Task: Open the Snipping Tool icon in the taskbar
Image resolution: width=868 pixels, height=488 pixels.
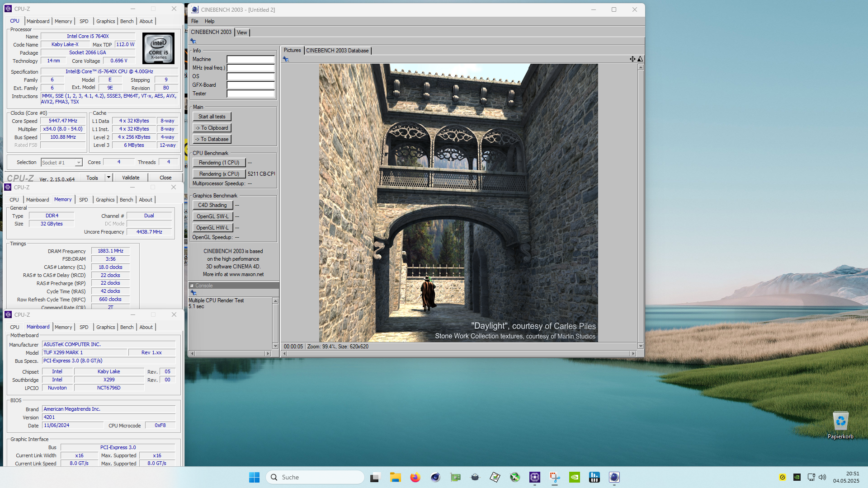Action: click(x=555, y=477)
